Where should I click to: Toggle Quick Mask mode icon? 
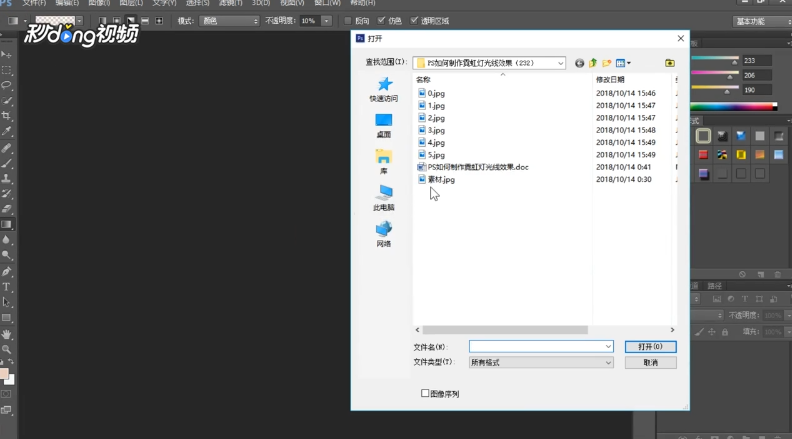(6, 394)
